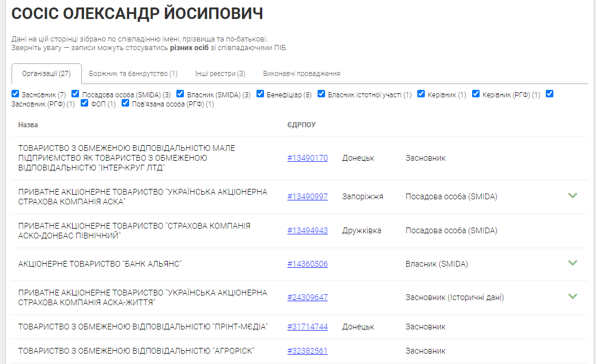The width and height of the screenshot is (596, 364).
Task: Uncheck the Засновник (7) filter checkbox
Action: click(16, 94)
